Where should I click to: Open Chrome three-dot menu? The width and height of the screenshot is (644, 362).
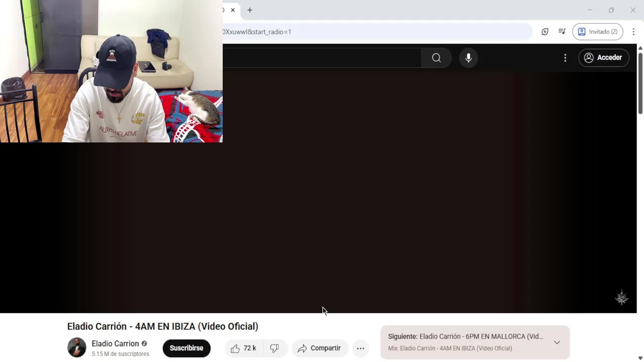coord(633,32)
